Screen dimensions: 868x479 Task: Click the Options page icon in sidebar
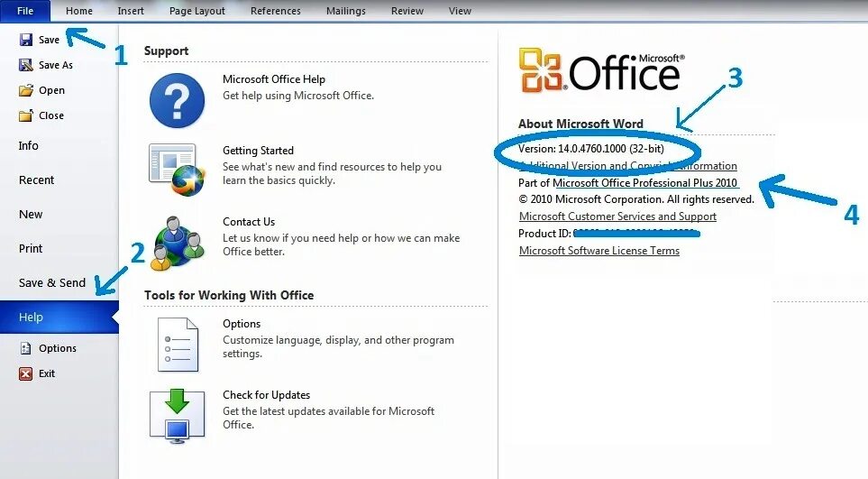pos(25,348)
